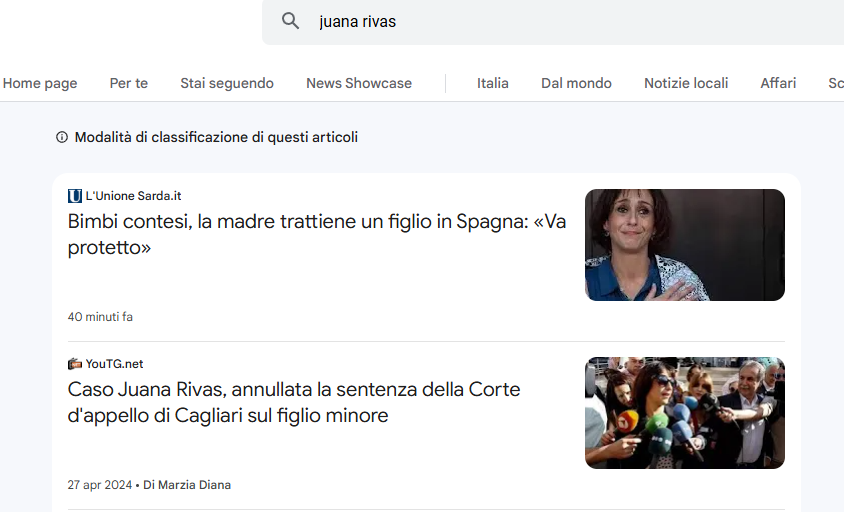Click the info icon beside Modalità di classificazione
844x512 pixels.
click(62, 137)
